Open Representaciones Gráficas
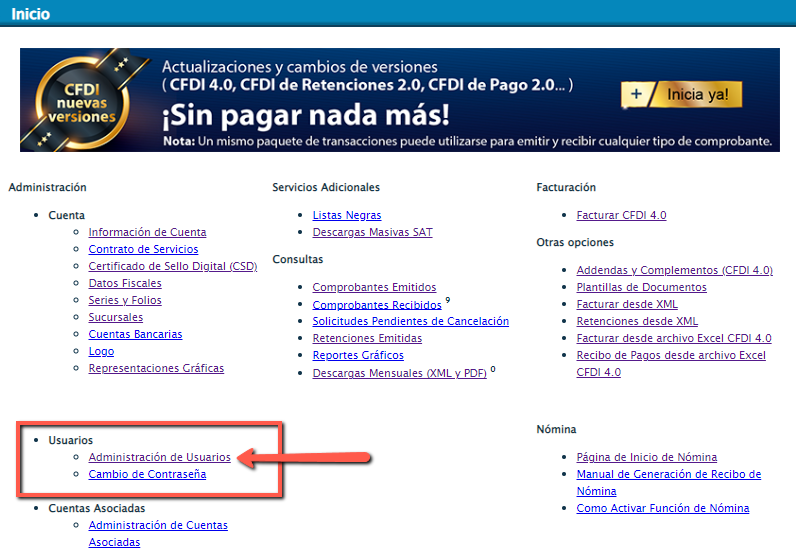The width and height of the screenshot is (796, 554). [x=156, y=368]
